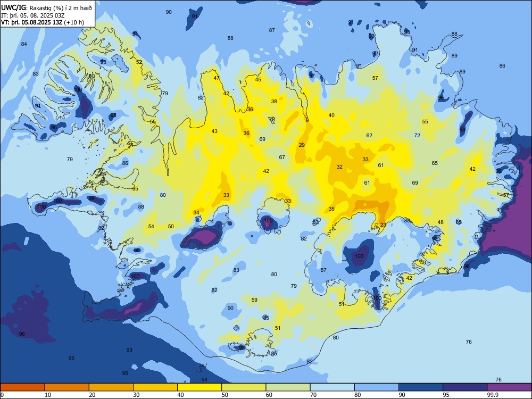The width and height of the screenshot is (532, 399).
Task: Click the map value '62'
Action: point(369,135)
